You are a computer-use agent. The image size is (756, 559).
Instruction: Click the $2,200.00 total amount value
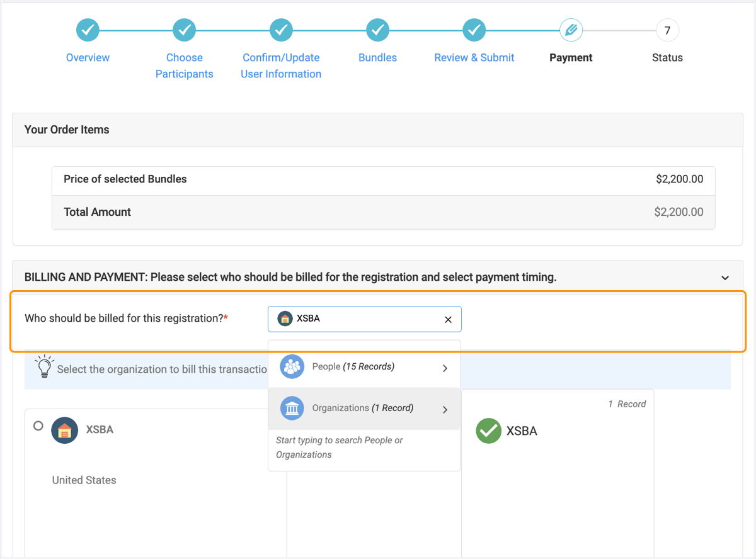tap(679, 212)
